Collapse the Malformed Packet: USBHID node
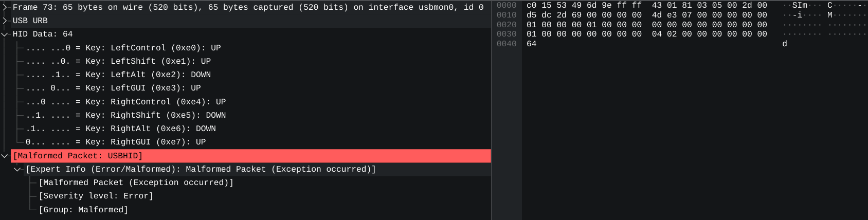Viewport: 868px width, 220px height. pyautogui.click(x=5, y=156)
